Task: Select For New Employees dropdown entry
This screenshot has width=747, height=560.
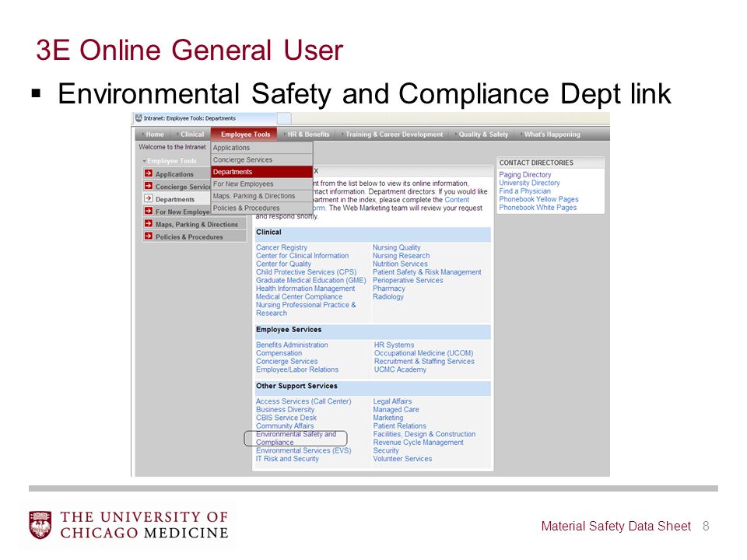Action: tap(261, 184)
